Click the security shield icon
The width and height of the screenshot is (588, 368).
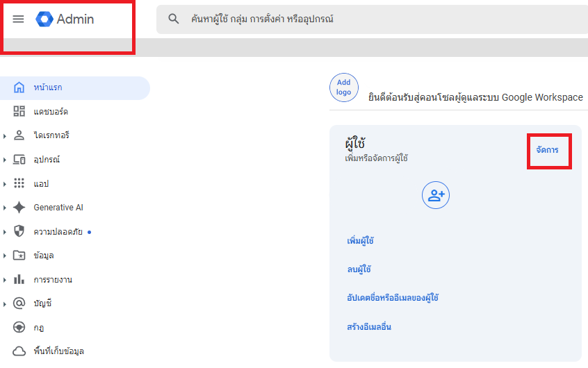coord(19,231)
